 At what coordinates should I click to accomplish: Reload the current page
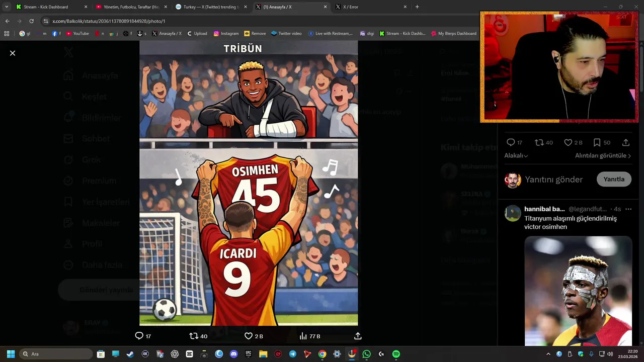coord(31,21)
